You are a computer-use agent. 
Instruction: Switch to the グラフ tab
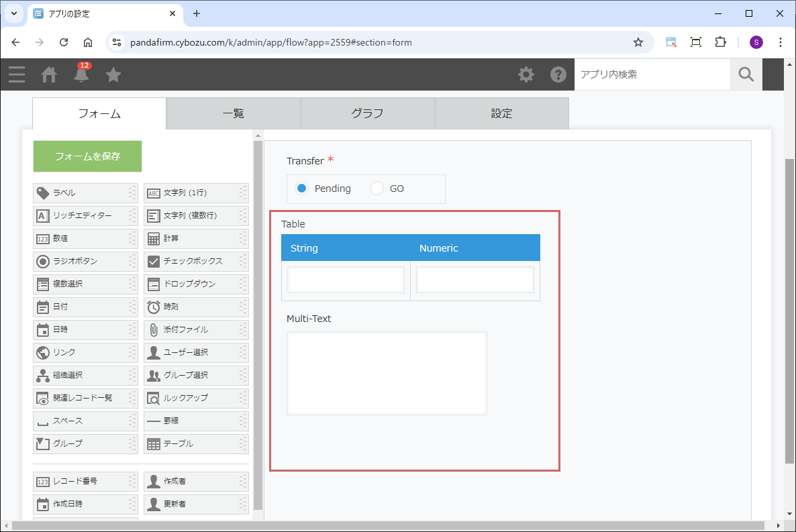367,114
